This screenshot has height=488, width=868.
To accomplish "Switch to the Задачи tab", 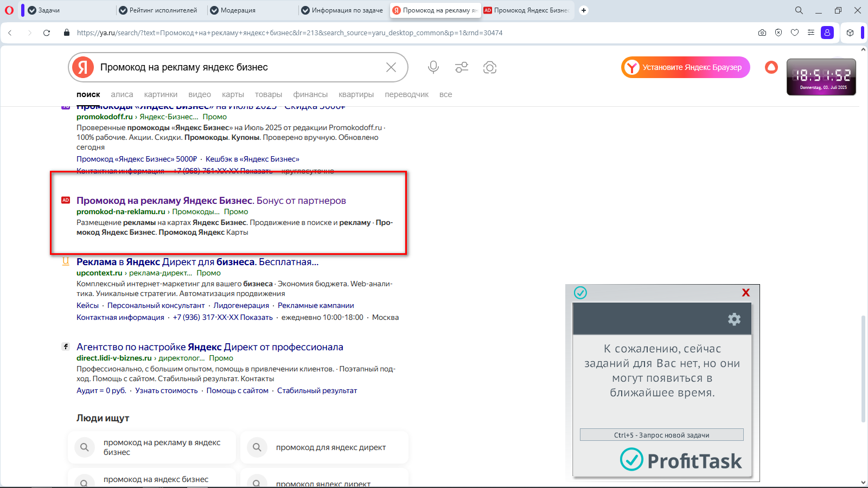I will click(68, 10).
